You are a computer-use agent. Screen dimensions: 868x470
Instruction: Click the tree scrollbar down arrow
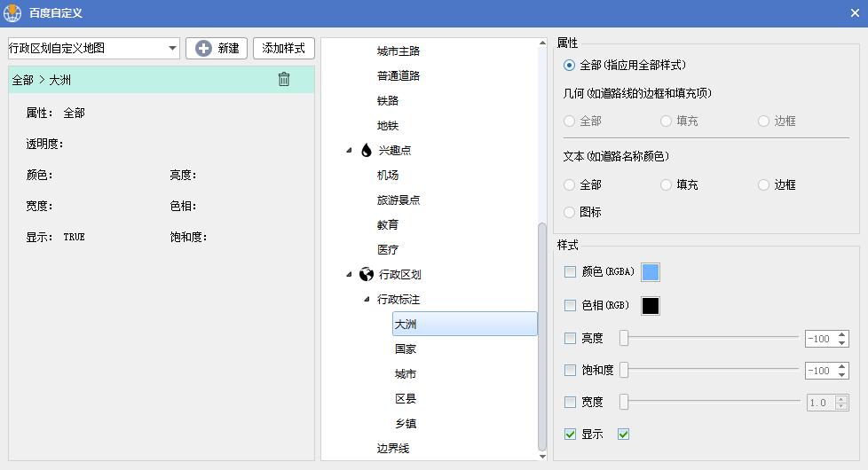(542, 456)
